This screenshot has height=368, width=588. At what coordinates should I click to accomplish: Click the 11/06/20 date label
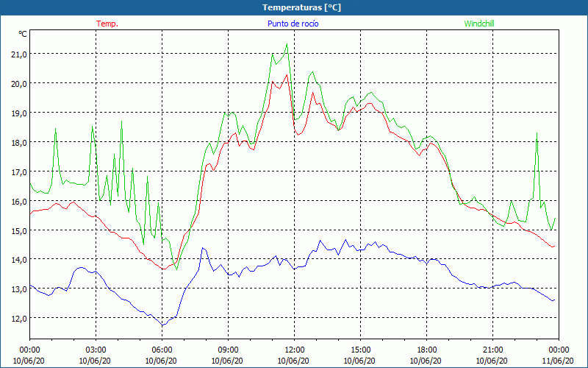click(x=558, y=361)
